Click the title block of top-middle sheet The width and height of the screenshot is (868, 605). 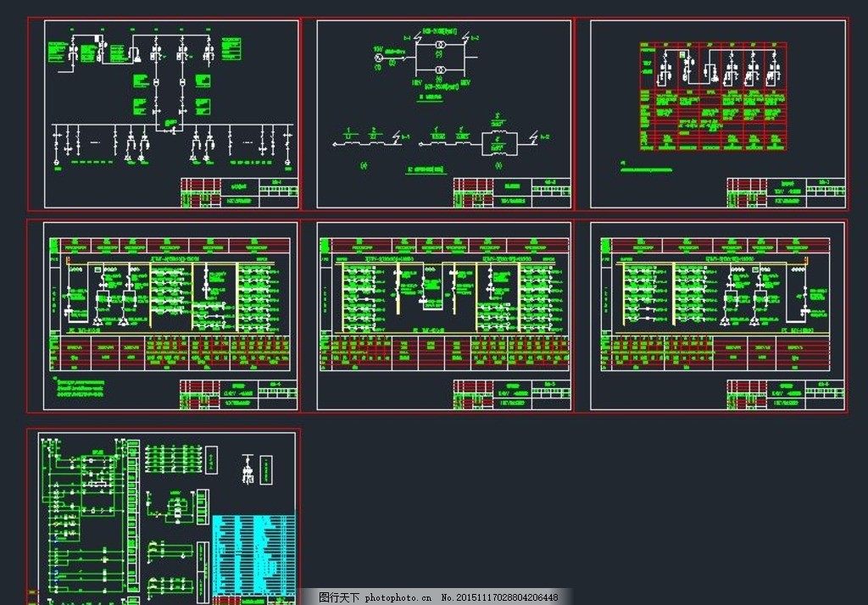pyautogui.click(x=511, y=192)
